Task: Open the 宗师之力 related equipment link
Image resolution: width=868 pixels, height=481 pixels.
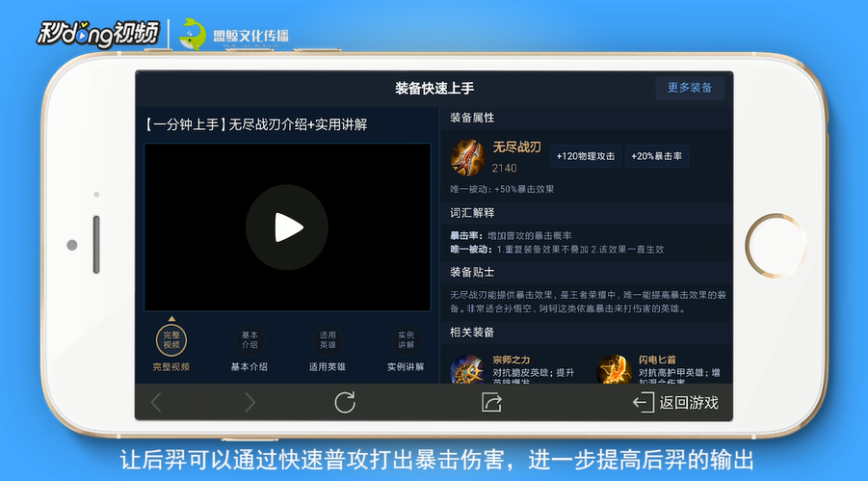Action: [512, 360]
